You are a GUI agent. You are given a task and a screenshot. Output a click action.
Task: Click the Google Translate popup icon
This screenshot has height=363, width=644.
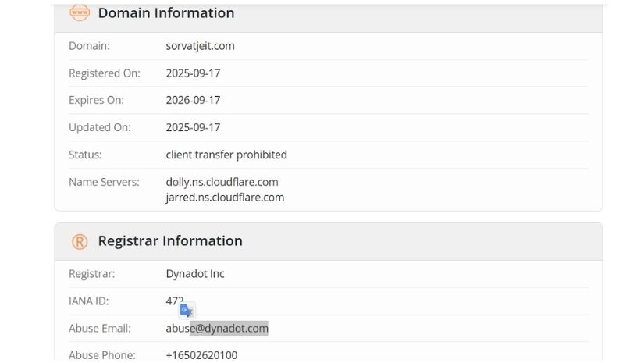[187, 311]
